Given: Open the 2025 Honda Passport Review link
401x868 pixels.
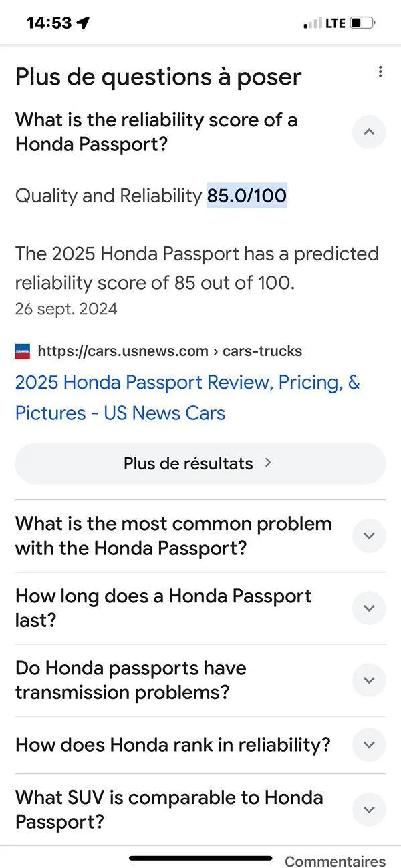Looking at the screenshot, I should pos(188,397).
